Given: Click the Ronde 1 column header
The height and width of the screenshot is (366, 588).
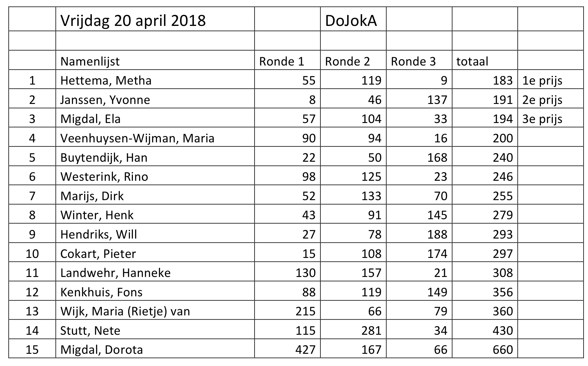Looking at the screenshot, I should pyautogui.click(x=287, y=60).
